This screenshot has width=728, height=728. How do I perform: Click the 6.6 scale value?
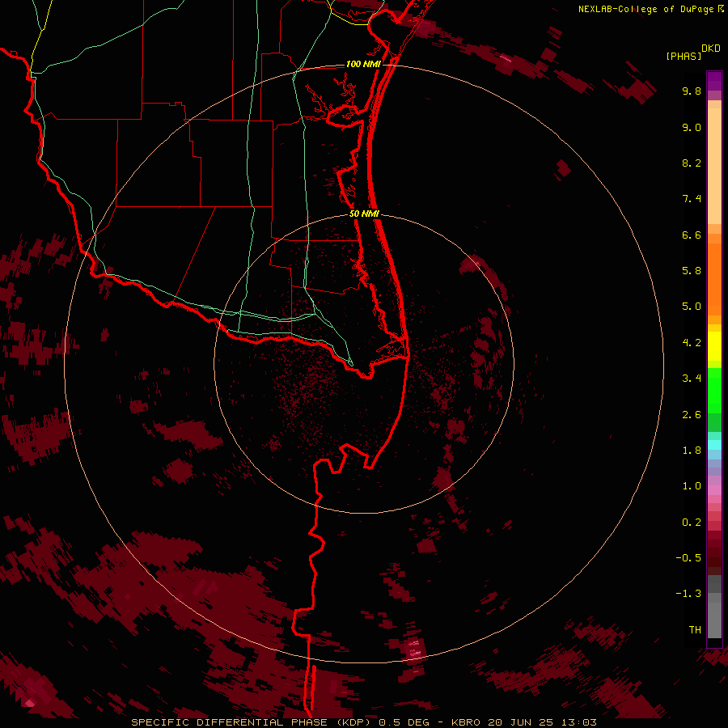click(x=692, y=235)
